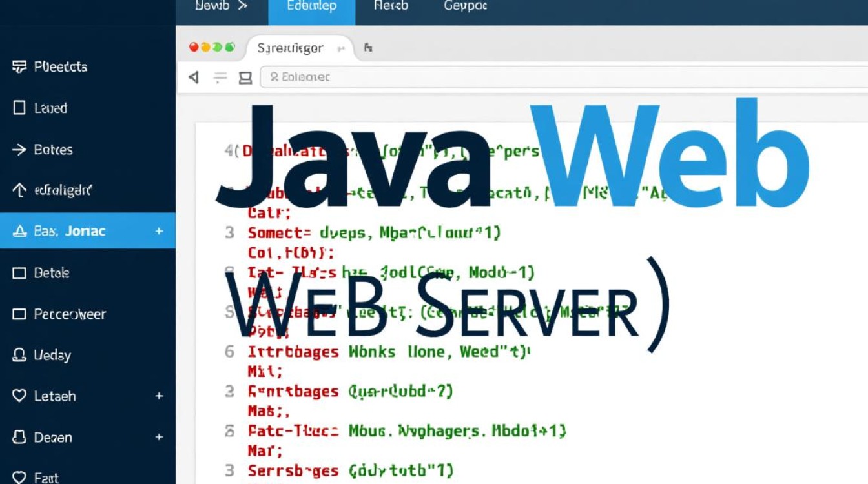Go back using the browser back arrow
868x484 pixels.
193,77
